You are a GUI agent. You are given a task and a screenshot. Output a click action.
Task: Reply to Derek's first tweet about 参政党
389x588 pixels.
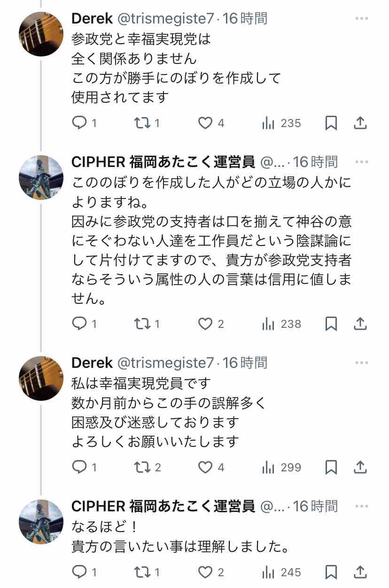tap(79, 123)
